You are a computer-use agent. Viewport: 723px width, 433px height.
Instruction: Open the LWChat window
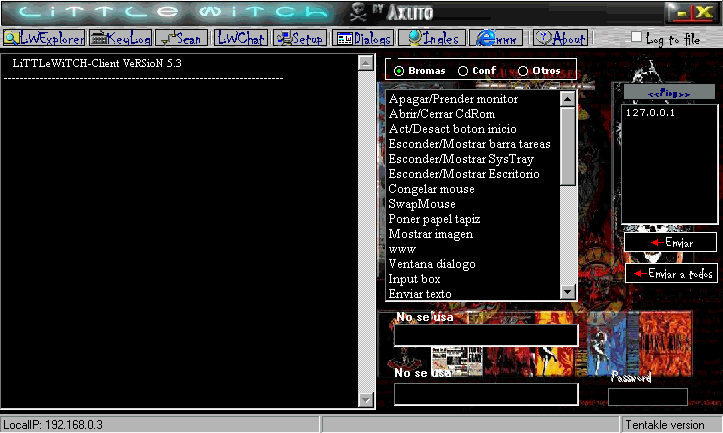click(x=241, y=38)
